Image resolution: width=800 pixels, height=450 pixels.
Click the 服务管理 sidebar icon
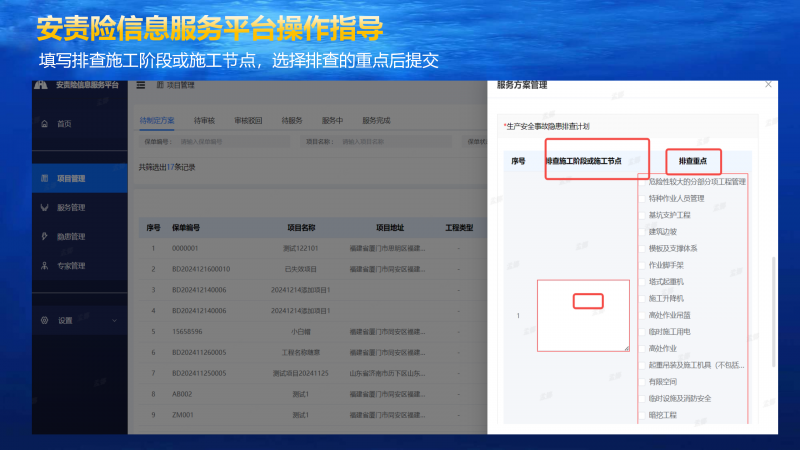pos(44,207)
